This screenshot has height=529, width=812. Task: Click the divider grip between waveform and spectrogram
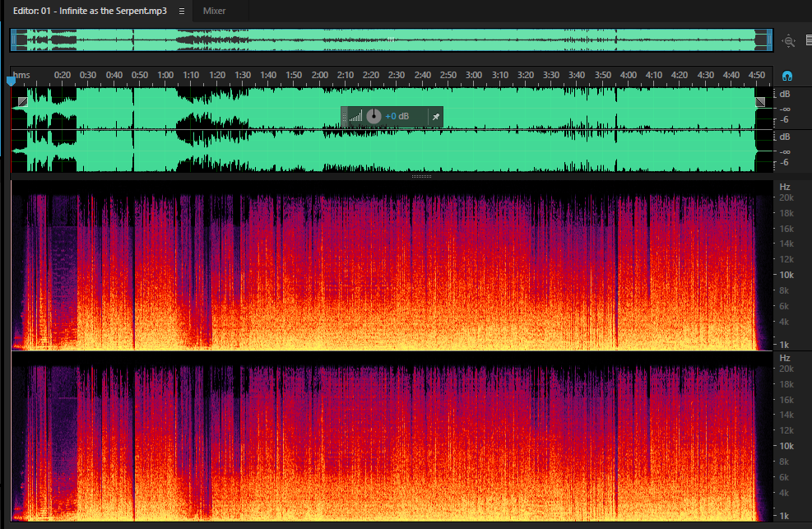[x=421, y=177]
